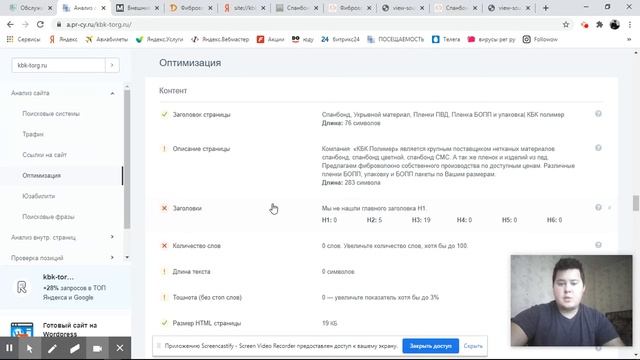Open Сервисы apps bookmark
The height and width of the screenshot is (360, 640).
pos(24,40)
